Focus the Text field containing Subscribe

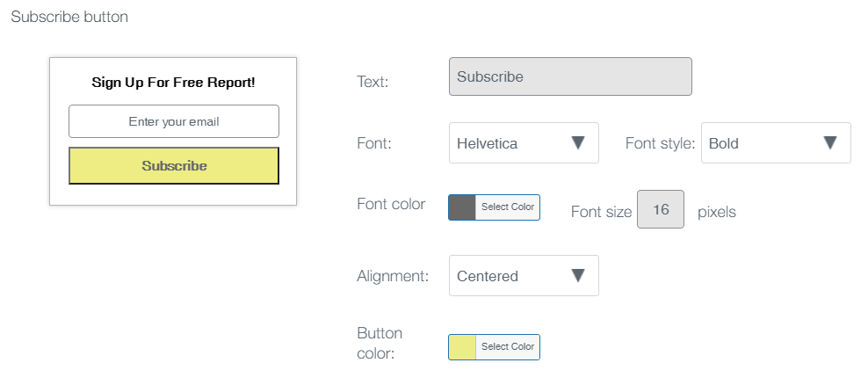click(x=570, y=76)
